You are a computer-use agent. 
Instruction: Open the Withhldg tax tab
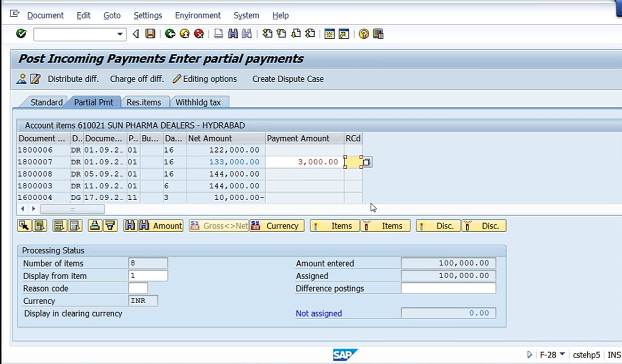pyautogui.click(x=198, y=102)
